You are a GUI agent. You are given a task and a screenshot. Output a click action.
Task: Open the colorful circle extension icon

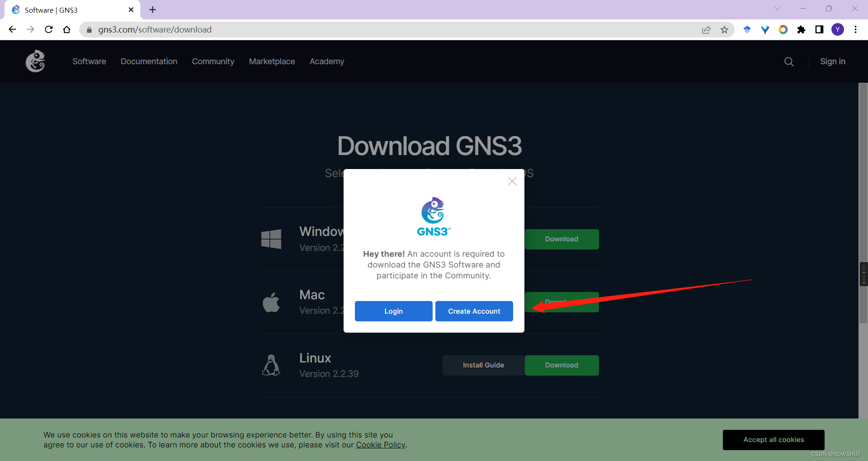coord(783,29)
